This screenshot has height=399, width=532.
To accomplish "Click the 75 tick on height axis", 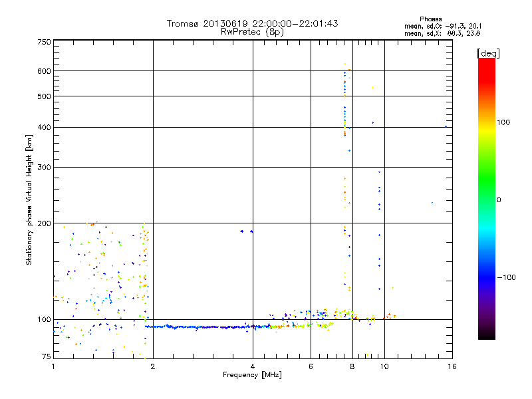I will click(46, 358).
